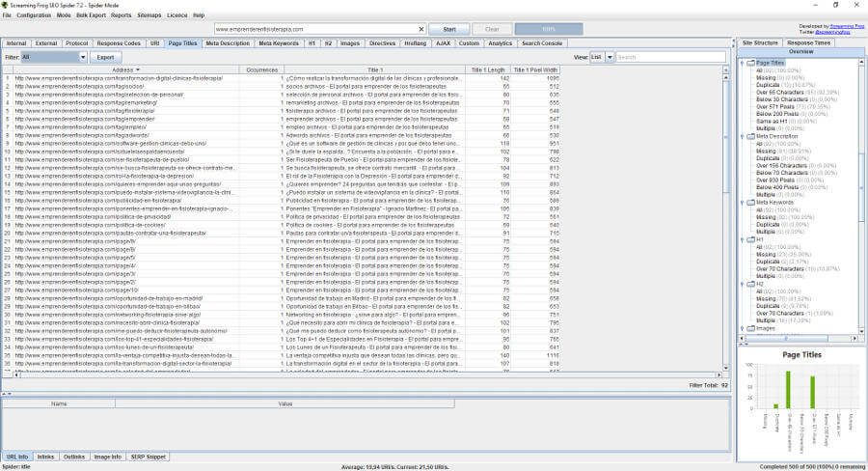Select the /tag/remarketing/ URL row
This screenshot has height=471, width=868.
[x=283, y=103]
